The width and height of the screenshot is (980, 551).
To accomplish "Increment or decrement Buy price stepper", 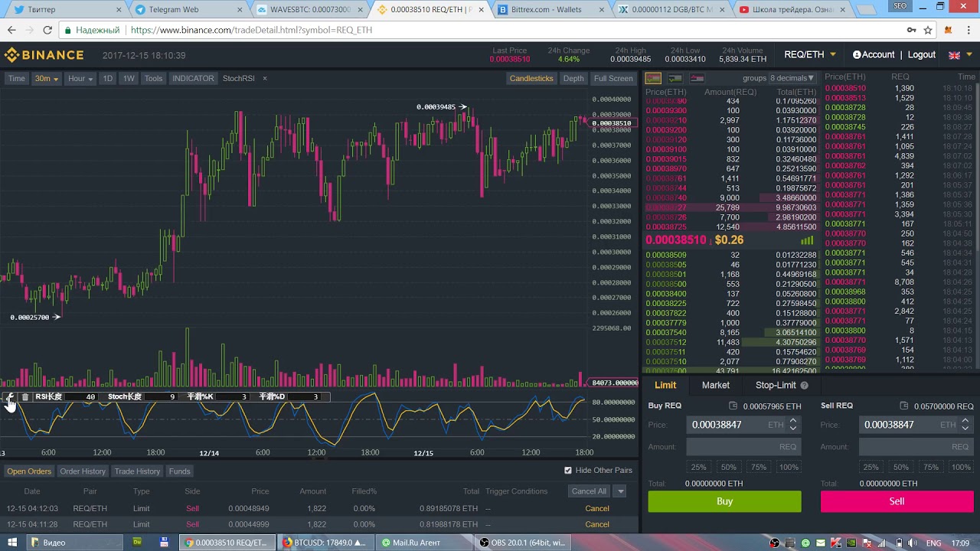I will click(793, 424).
